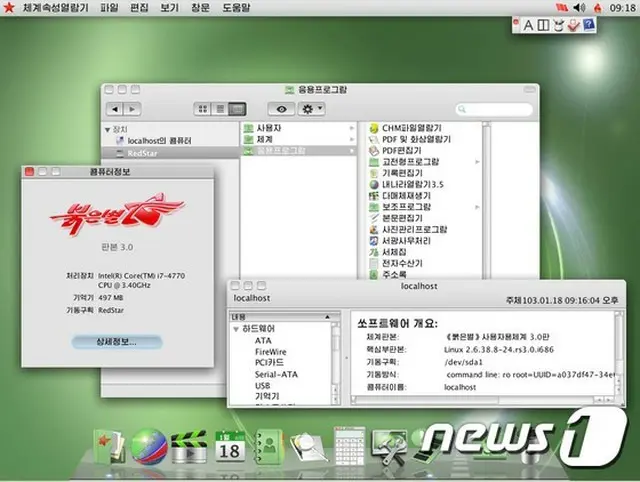This screenshot has height=482, width=640.
Task: Click the 09:18 clock in menu bar
Action: (x=622, y=8)
